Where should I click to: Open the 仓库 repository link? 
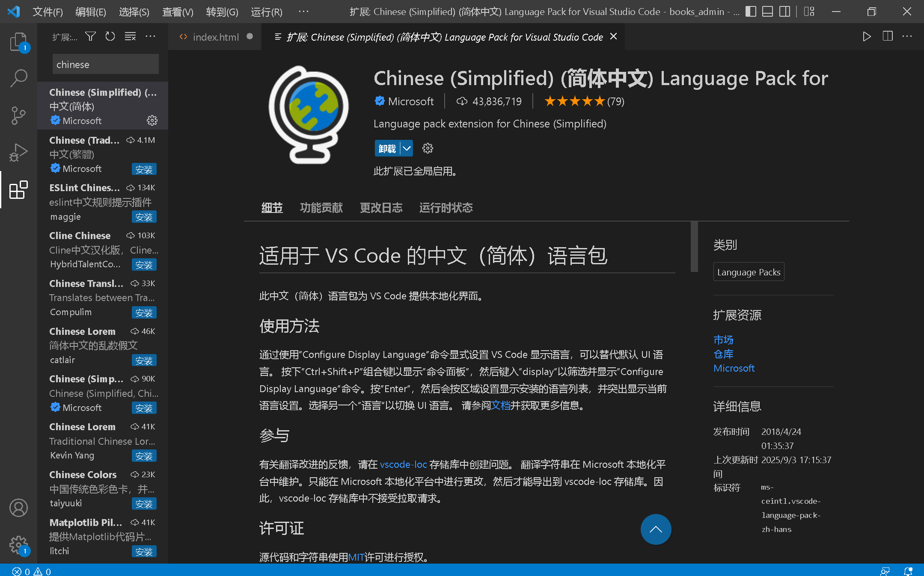723,354
